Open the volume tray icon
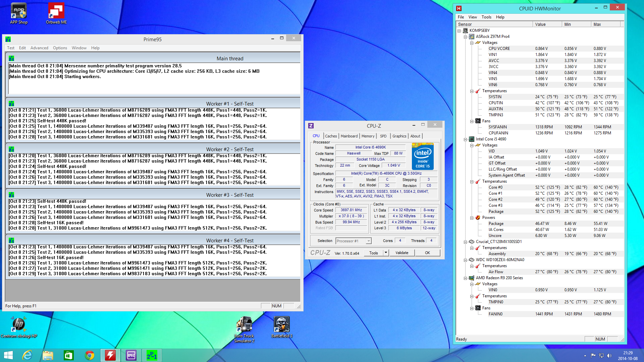The height and width of the screenshot is (362, 644). 609,355
